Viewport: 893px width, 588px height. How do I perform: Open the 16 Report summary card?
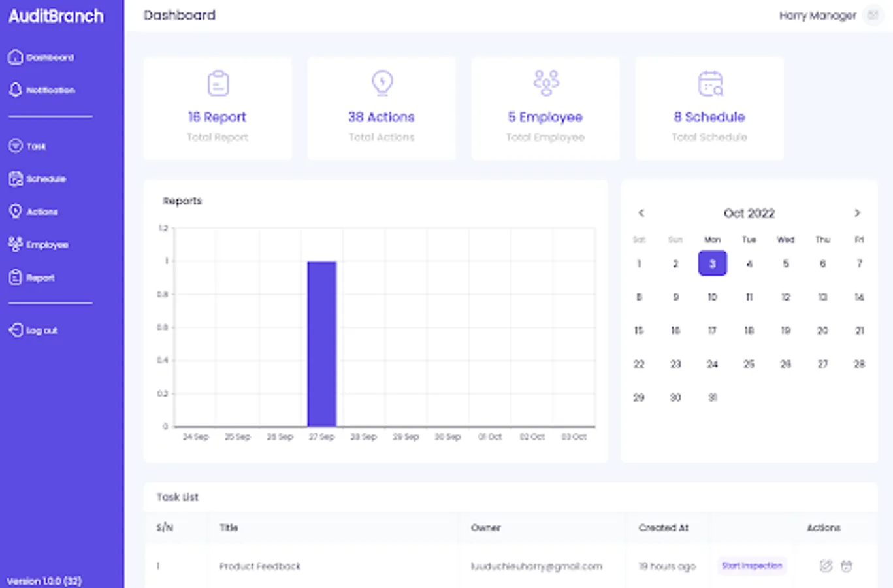pos(218,108)
